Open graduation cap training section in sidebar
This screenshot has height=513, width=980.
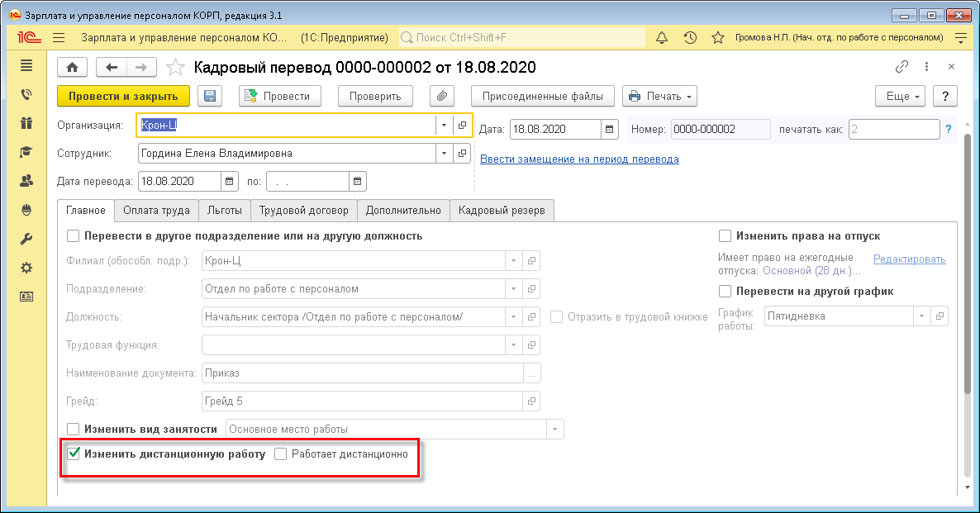pyautogui.click(x=26, y=152)
